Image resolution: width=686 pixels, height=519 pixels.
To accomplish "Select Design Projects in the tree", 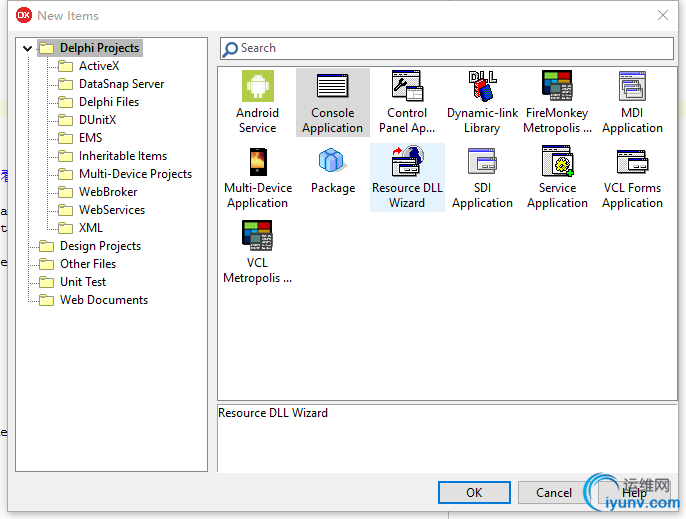I will [x=100, y=246].
